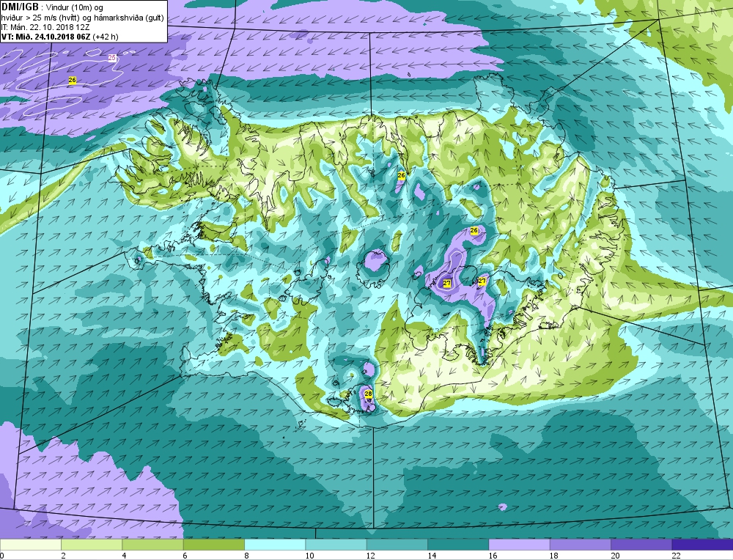Viewport: 733px width, 560px height.
Task: Click the legend scale value 20
Action: click(615, 556)
